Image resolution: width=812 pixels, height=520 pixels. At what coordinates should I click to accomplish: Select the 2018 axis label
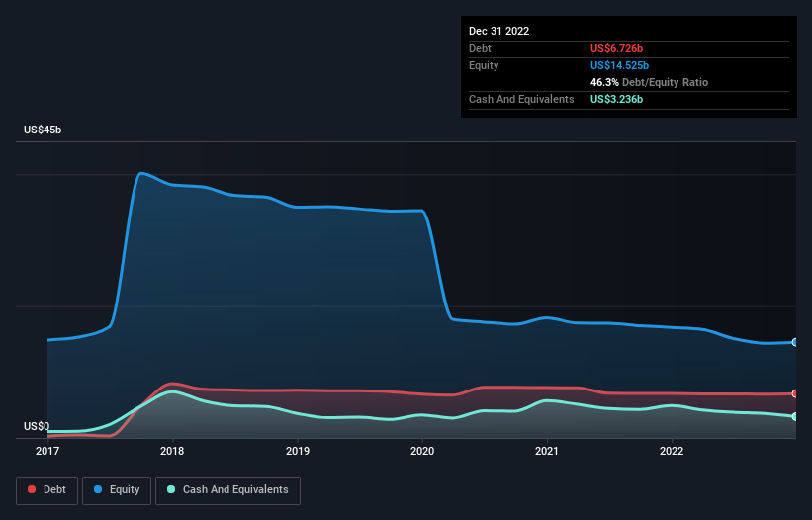tap(172, 451)
